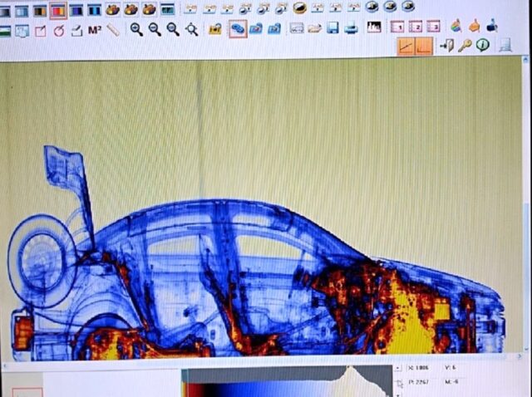The image size is (532, 397).
Task: Select preset view number 1
Action: (x=398, y=27)
